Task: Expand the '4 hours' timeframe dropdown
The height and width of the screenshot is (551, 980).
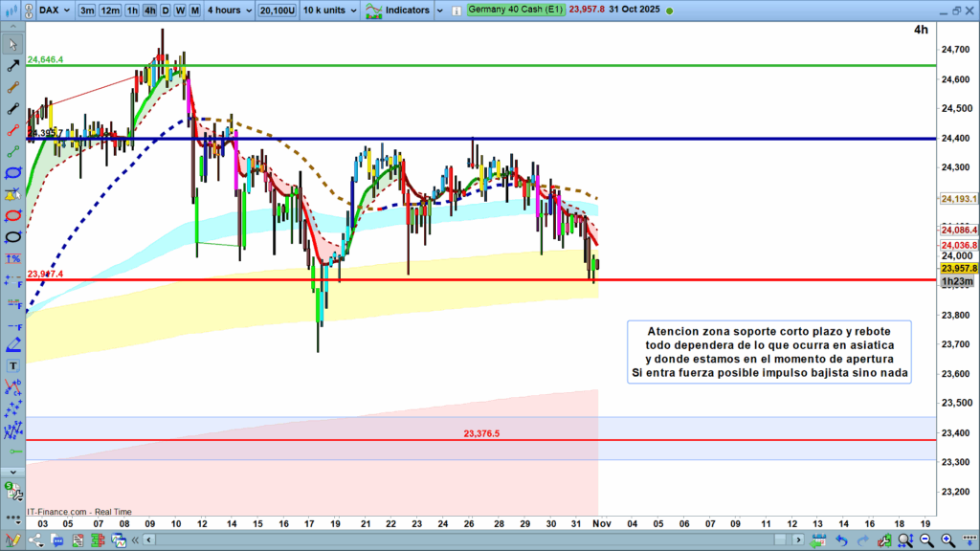Action: (229, 11)
